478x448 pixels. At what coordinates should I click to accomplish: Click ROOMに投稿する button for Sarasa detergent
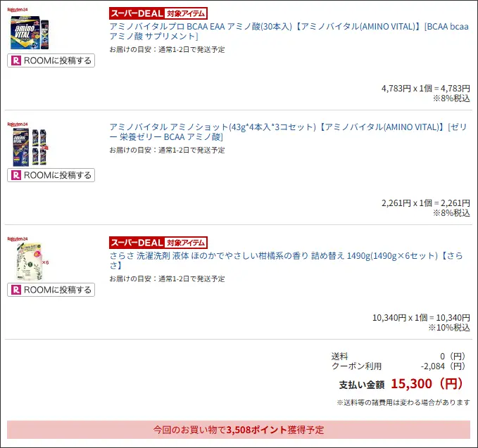(x=51, y=290)
